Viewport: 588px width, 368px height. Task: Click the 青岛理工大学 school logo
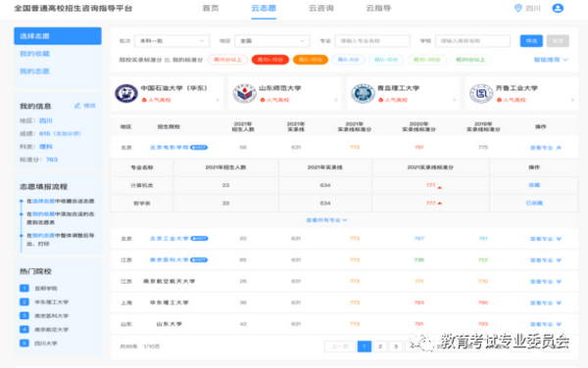(x=363, y=94)
